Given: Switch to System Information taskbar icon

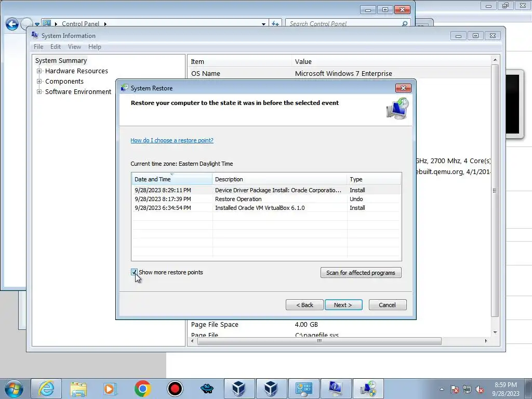Looking at the screenshot, I should click(336, 389).
